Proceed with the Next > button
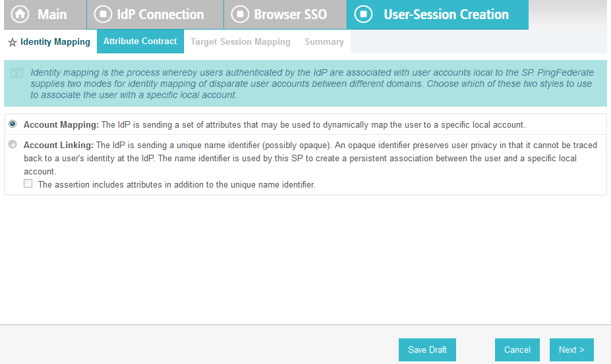611x364 pixels. click(x=571, y=350)
